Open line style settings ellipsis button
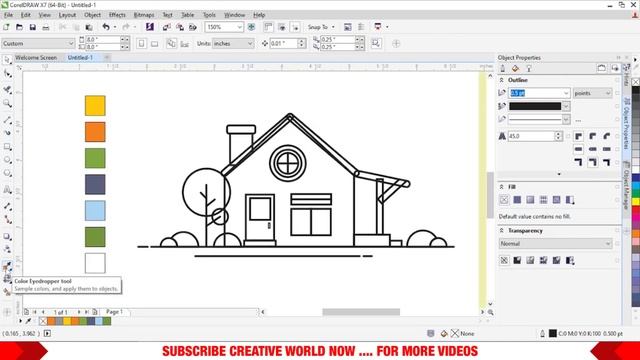This screenshot has height=360, width=640. click(x=578, y=120)
